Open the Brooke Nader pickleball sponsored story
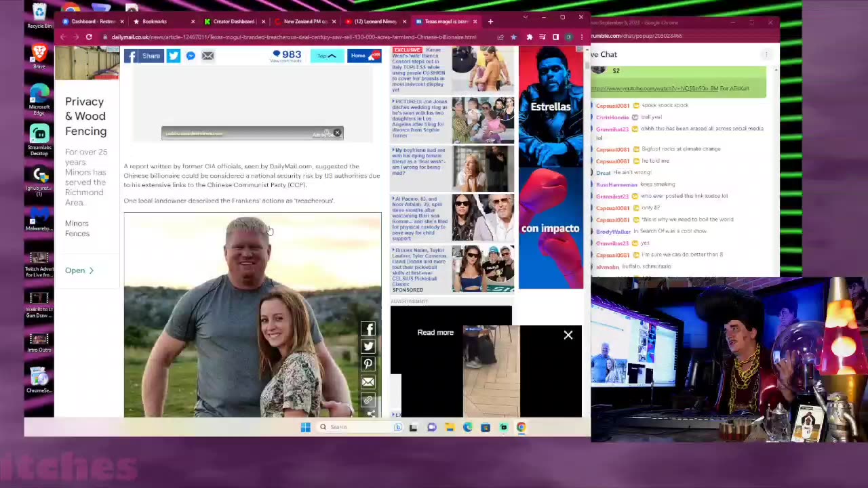868x488 pixels. [452, 268]
